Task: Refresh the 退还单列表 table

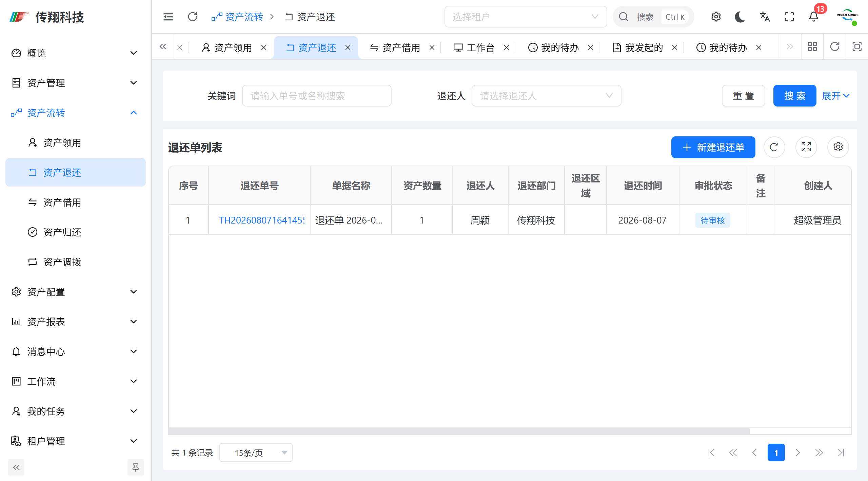Action: 774,147
